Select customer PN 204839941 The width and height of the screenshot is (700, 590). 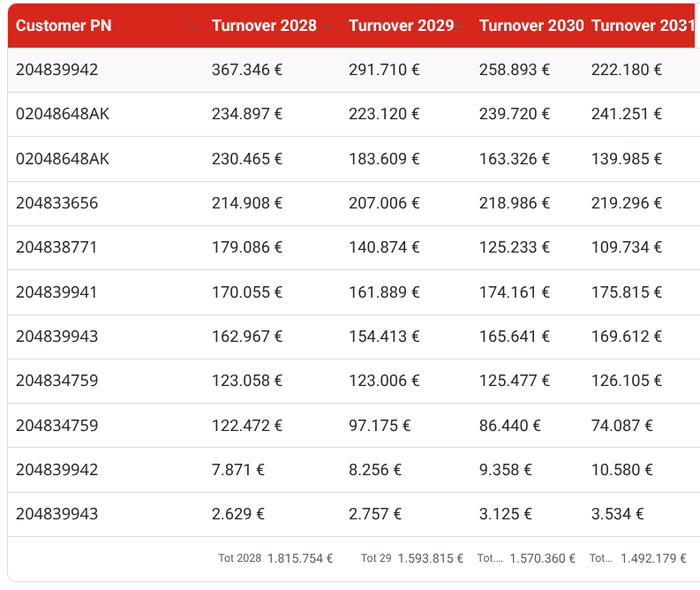(x=57, y=292)
